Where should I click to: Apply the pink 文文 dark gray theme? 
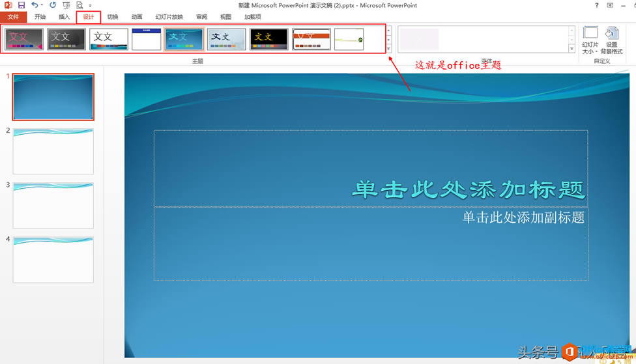[x=24, y=39]
